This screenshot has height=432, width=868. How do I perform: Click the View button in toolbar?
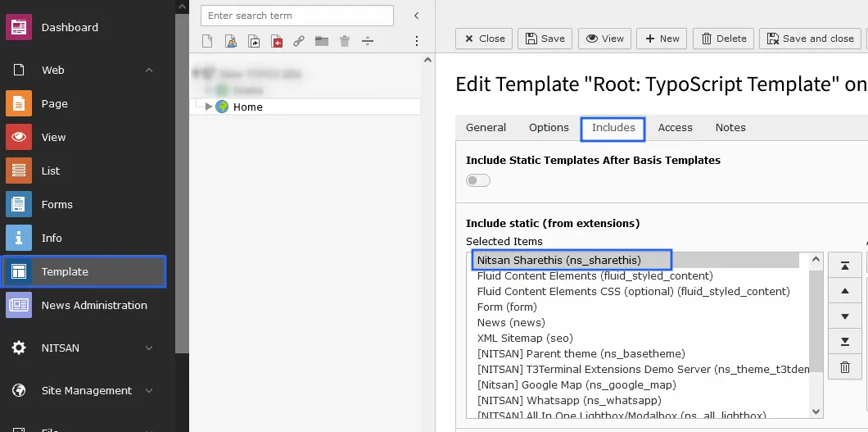[604, 39]
